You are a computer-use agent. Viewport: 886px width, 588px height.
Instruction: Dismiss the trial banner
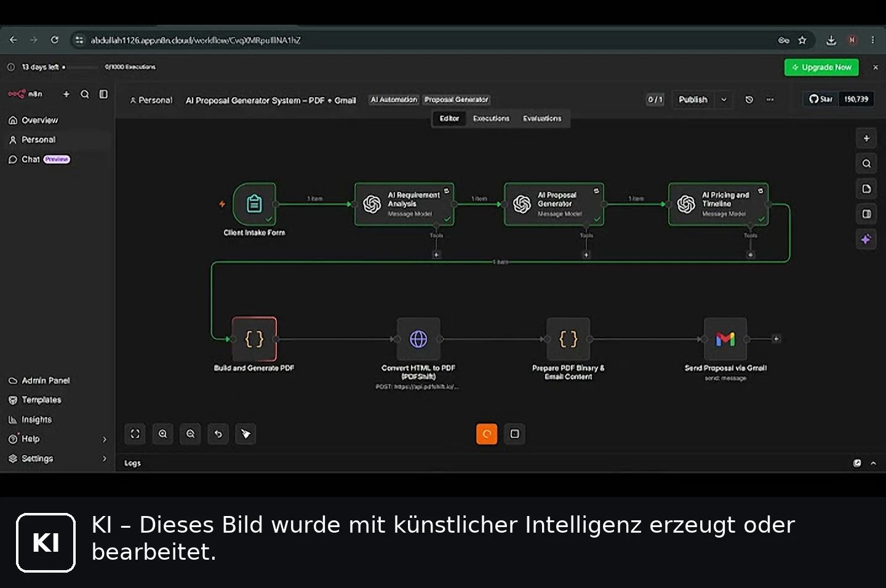click(x=876, y=67)
